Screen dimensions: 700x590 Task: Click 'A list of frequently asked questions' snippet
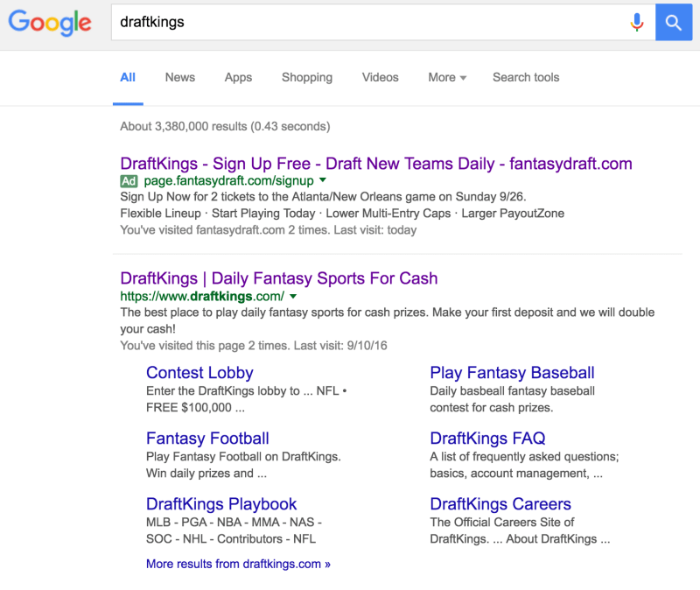click(x=524, y=465)
